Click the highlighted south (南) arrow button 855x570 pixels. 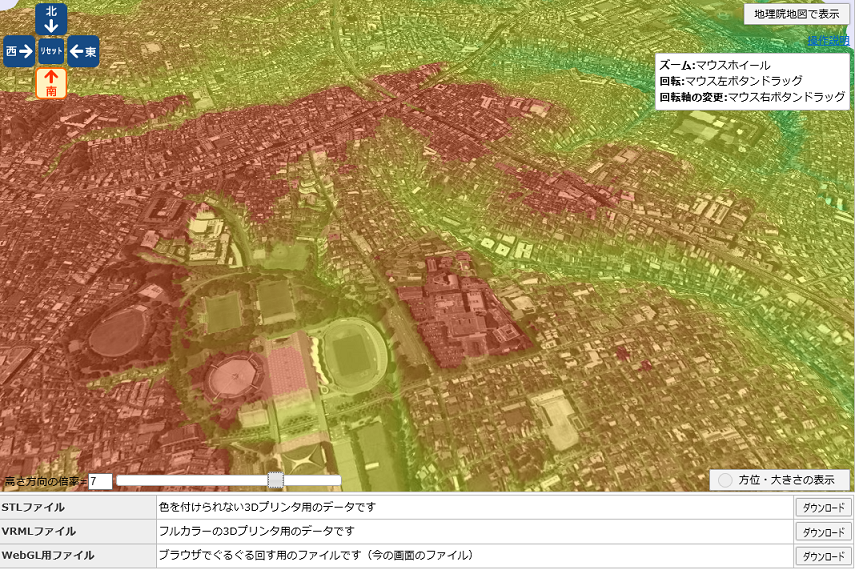tap(51, 84)
